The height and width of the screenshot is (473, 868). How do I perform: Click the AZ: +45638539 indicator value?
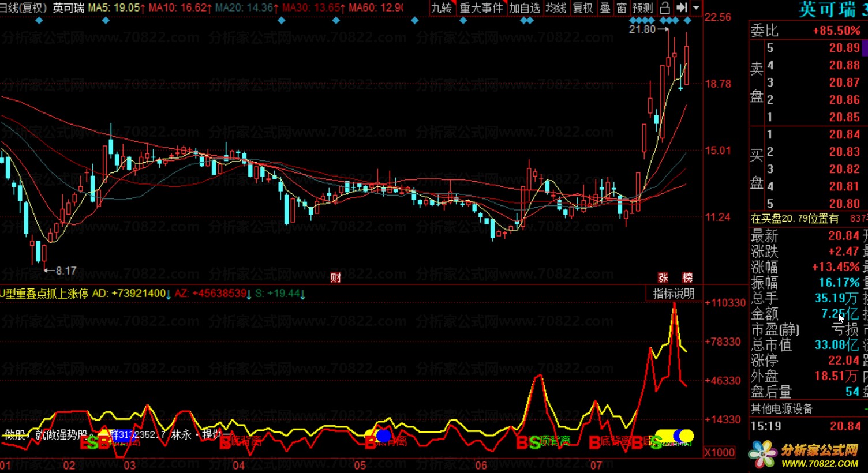212,293
